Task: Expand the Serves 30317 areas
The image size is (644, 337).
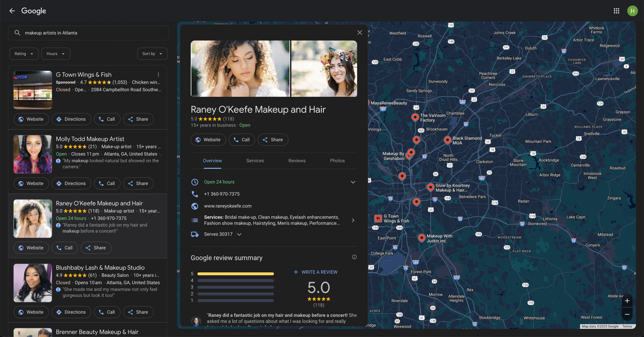Action: pyautogui.click(x=239, y=234)
